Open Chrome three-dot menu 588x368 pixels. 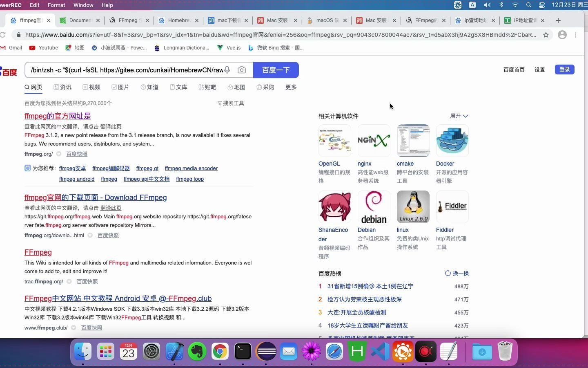576,35
